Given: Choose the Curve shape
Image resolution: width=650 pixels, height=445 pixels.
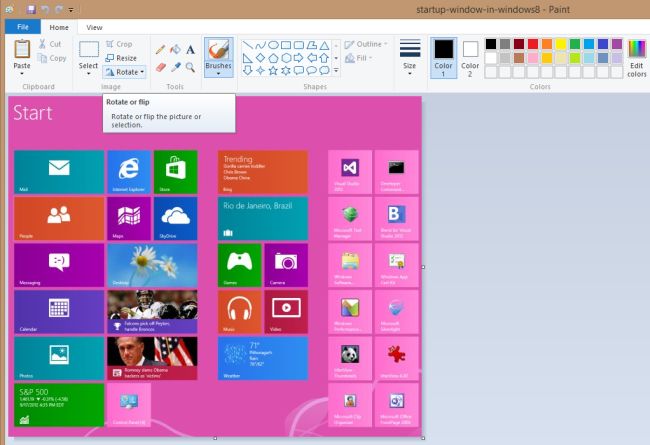Looking at the screenshot, I should [x=260, y=45].
